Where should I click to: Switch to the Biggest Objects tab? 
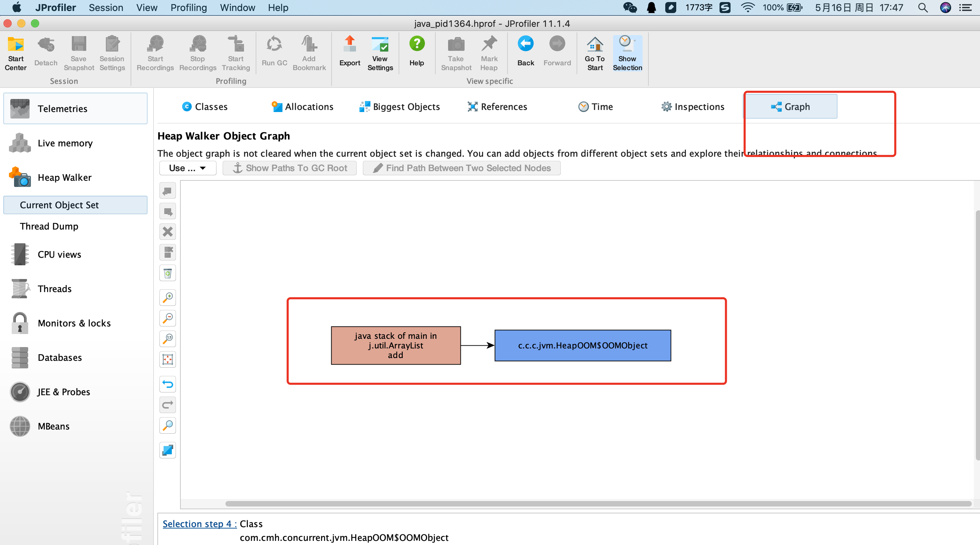[x=399, y=107]
